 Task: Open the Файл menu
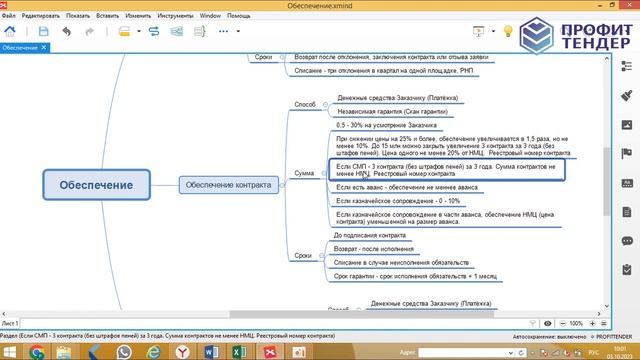(x=9, y=16)
